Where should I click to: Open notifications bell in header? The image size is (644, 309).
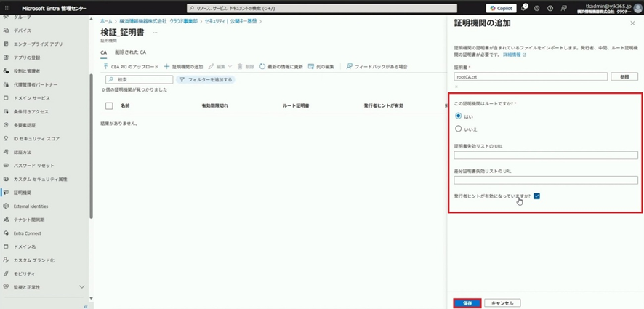click(x=523, y=8)
